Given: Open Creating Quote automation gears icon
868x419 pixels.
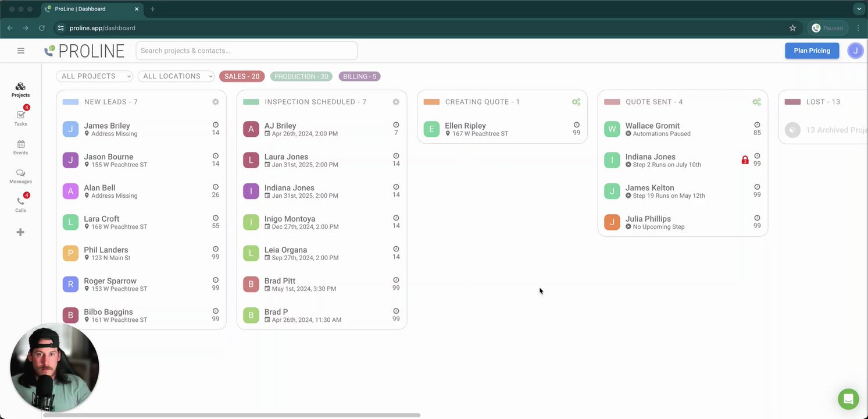Looking at the screenshot, I should tap(576, 102).
